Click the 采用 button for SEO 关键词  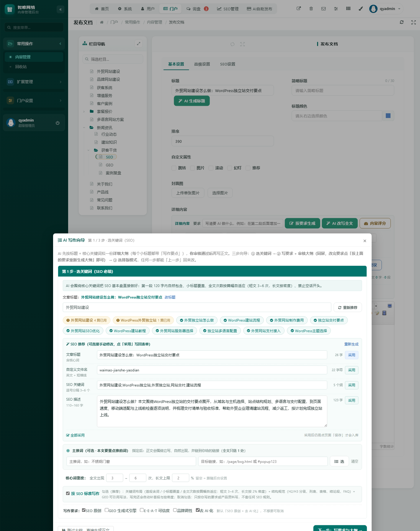pyautogui.click(x=352, y=385)
